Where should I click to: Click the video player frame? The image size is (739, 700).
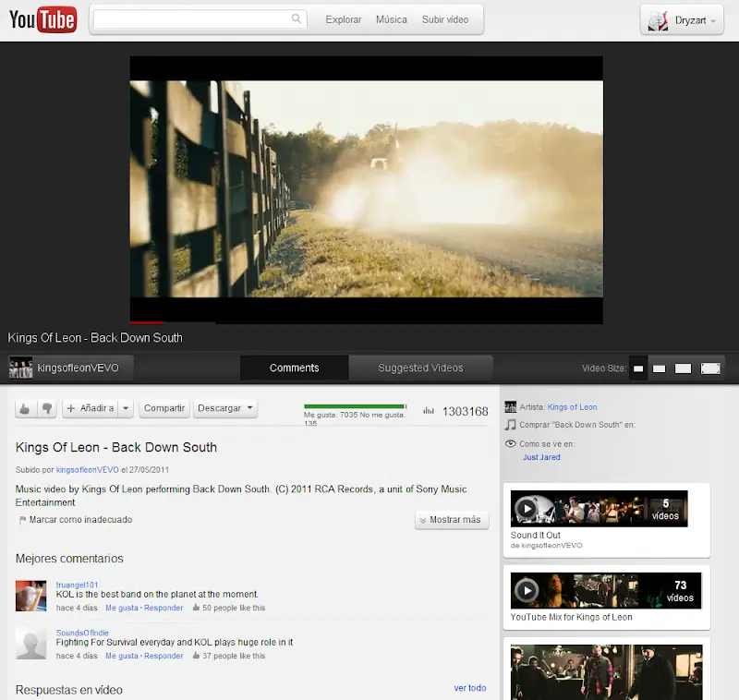[366, 189]
